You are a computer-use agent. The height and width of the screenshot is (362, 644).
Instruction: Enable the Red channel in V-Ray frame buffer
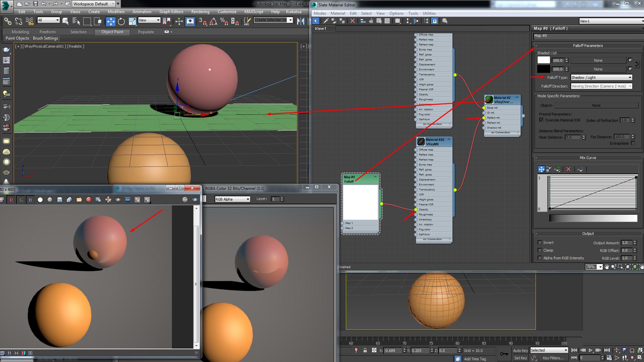(x=11, y=200)
